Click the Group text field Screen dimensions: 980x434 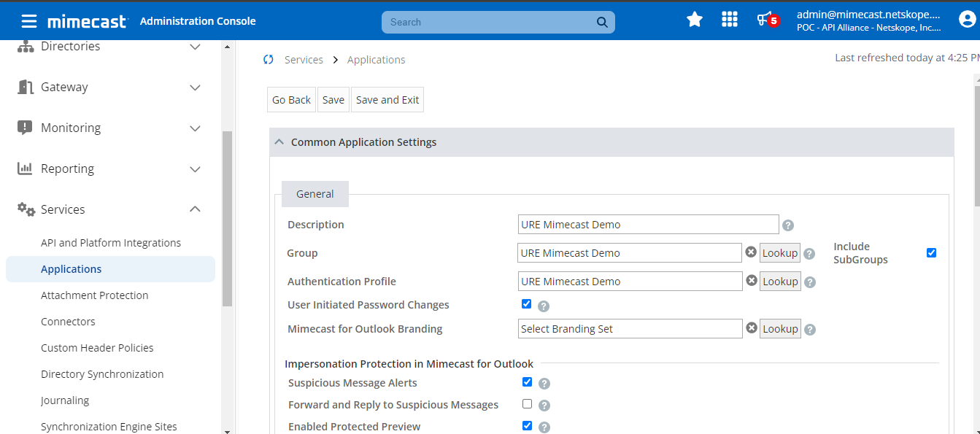click(x=630, y=253)
